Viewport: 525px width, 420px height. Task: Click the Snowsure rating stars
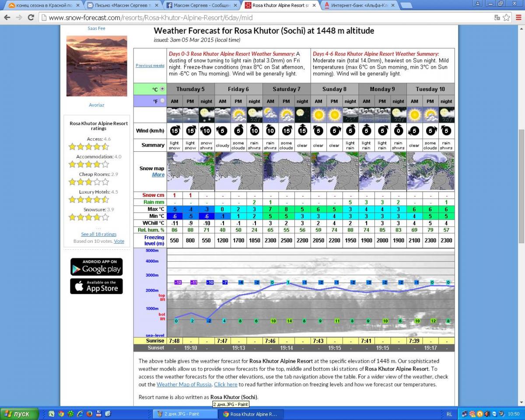pos(89,217)
